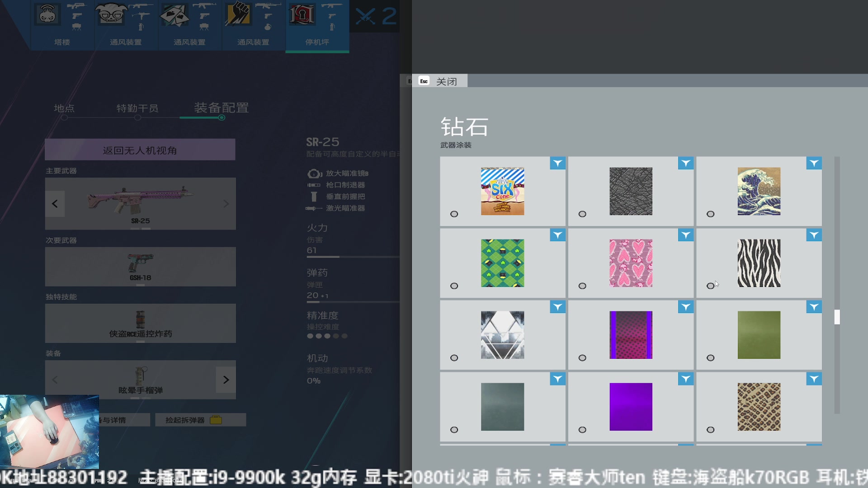The image size is (868, 488).
Task: Click the filter icon on the pink hearts skin
Action: pos(685,235)
